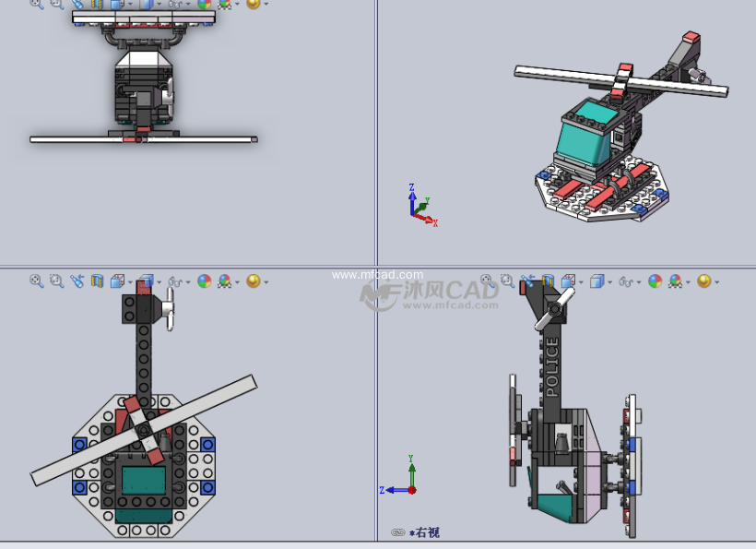Screen dimensions: 756x549
Task: Click View Orientation icon in the top-view pane
Action: [117, 280]
